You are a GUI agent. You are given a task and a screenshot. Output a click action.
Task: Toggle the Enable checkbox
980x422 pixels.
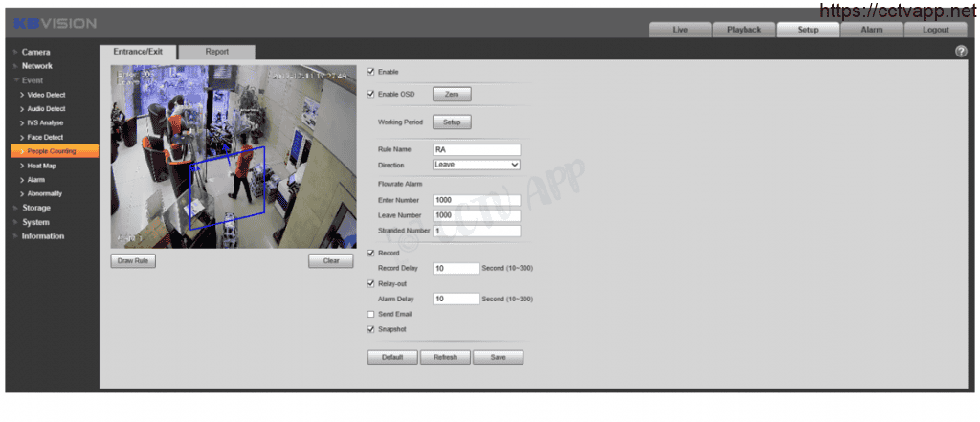coord(371,72)
